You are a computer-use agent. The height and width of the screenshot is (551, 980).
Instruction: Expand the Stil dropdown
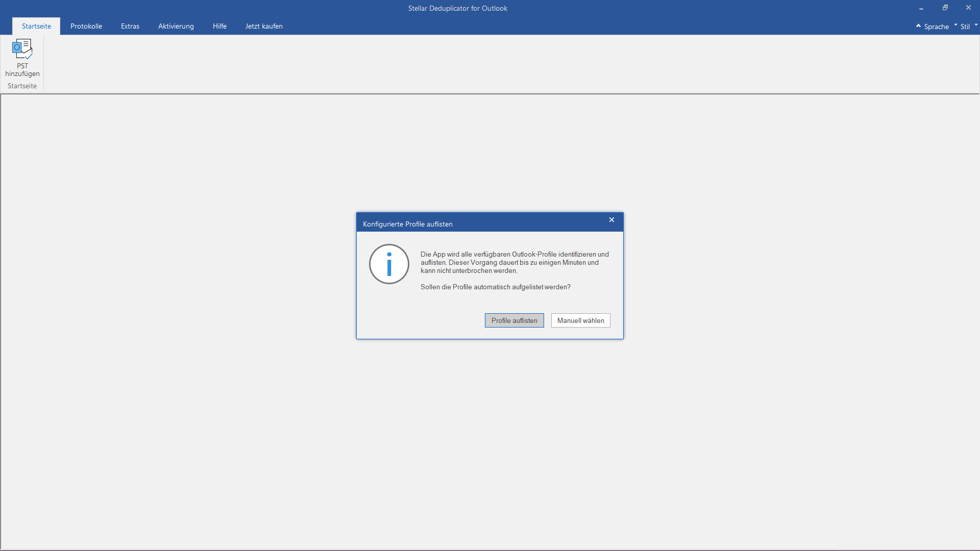969,27
